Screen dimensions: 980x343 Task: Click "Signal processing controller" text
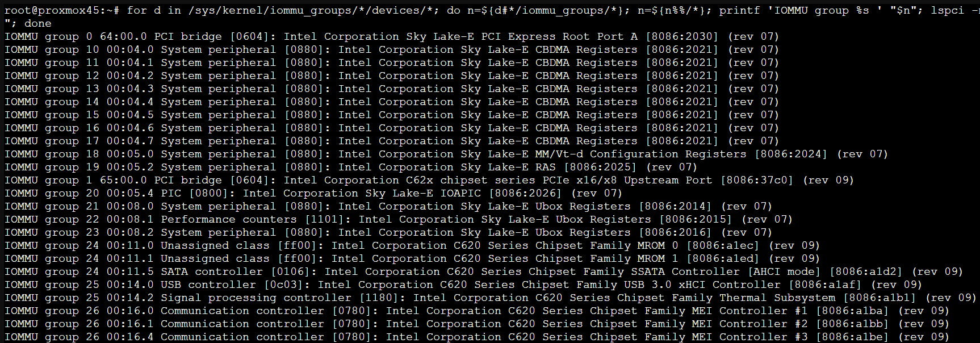pos(256,298)
